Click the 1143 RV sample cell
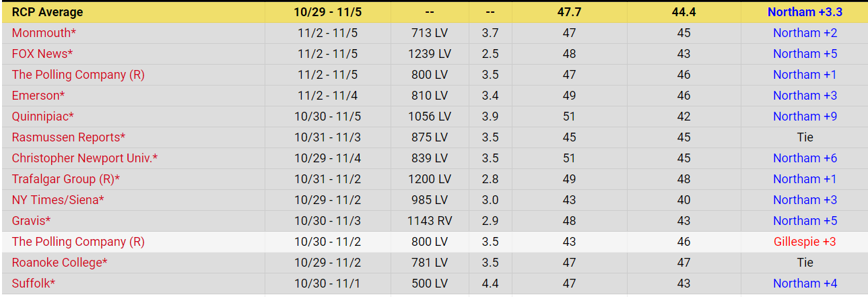The width and height of the screenshot is (868, 297). (430, 221)
